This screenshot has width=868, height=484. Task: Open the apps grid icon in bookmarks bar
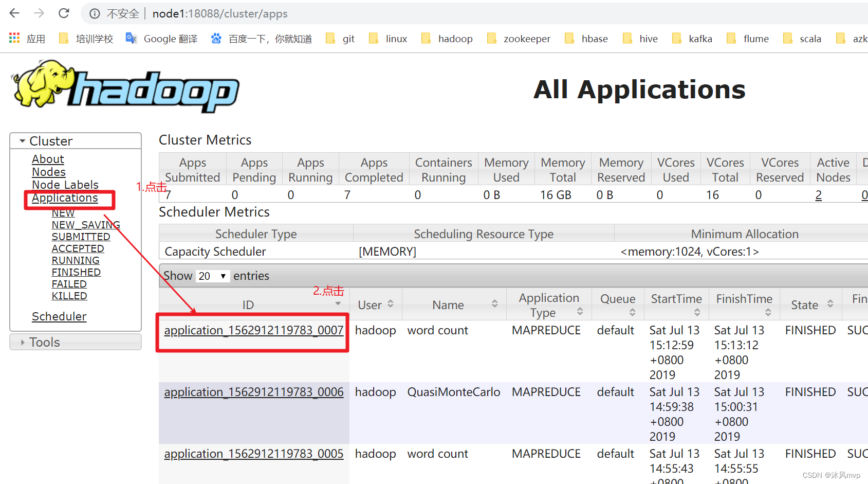click(14, 38)
